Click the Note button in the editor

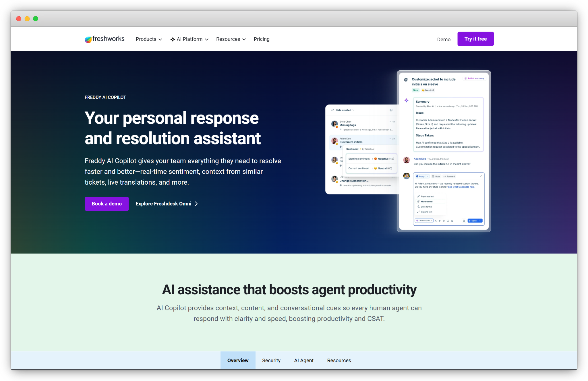click(x=436, y=177)
